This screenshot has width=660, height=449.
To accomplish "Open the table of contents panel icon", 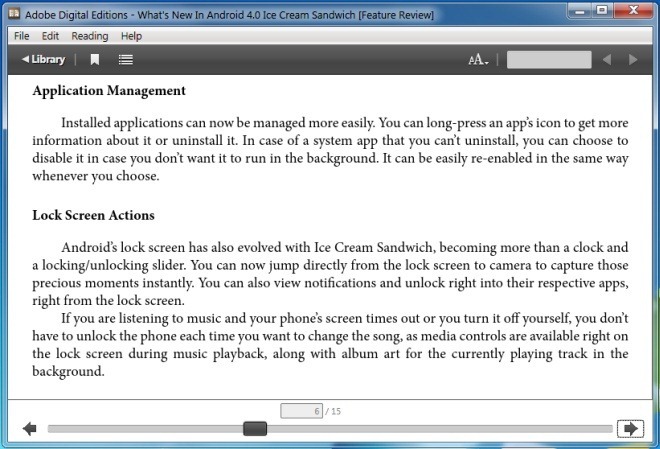I will tap(125, 60).
